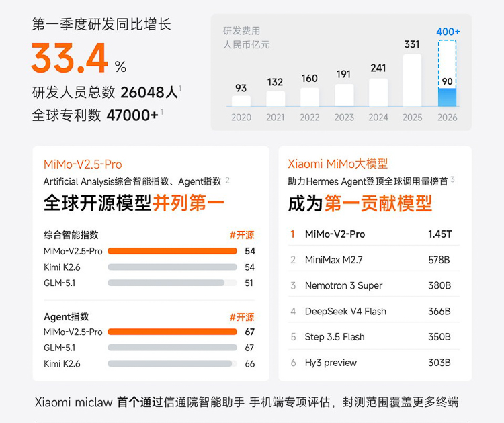Click the score 66 for Kimi K2.6
Viewport: 504px width, 423px height.
tap(250, 364)
